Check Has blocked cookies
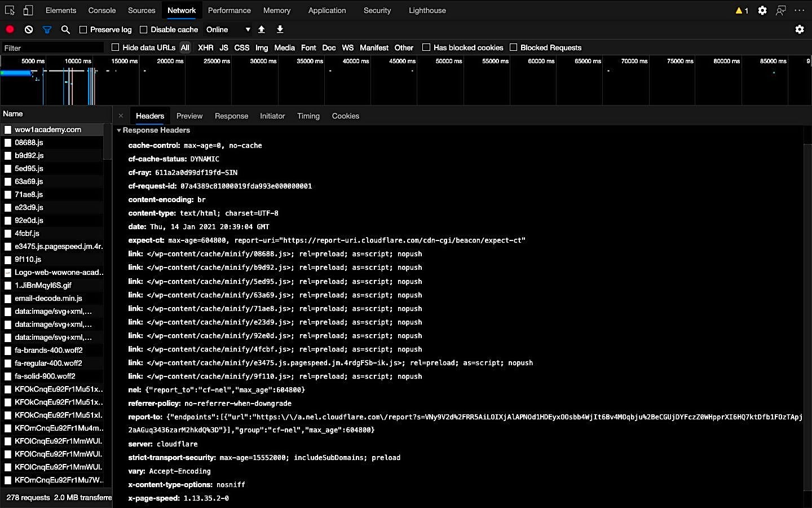The width and height of the screenshot is (812, 508). (x=426, y=47)
